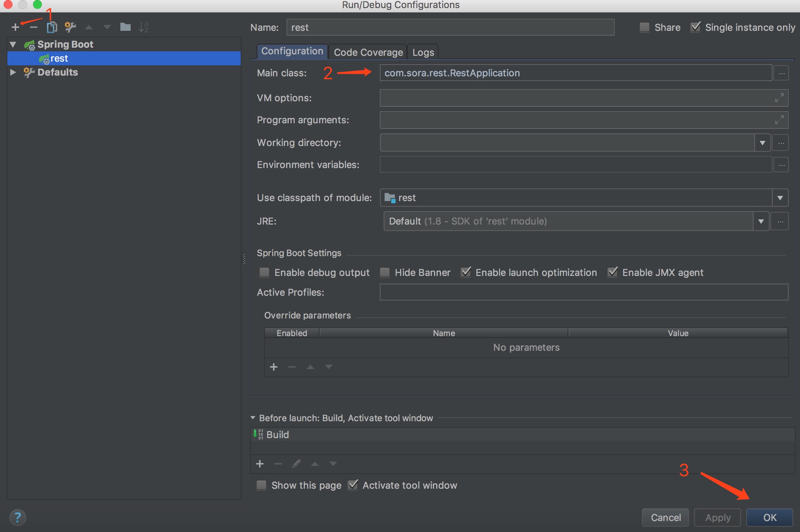Image resolution: width=800 pixels, height=532 pixels.
Task: Switch to the Logs tab
Action: pos(423,52)
